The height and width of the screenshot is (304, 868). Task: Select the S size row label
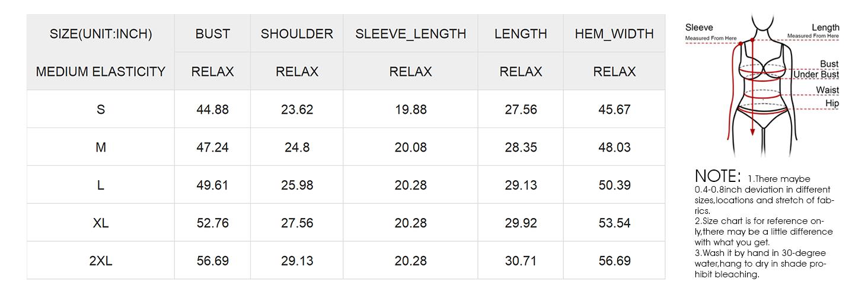[x=101, y=110]
